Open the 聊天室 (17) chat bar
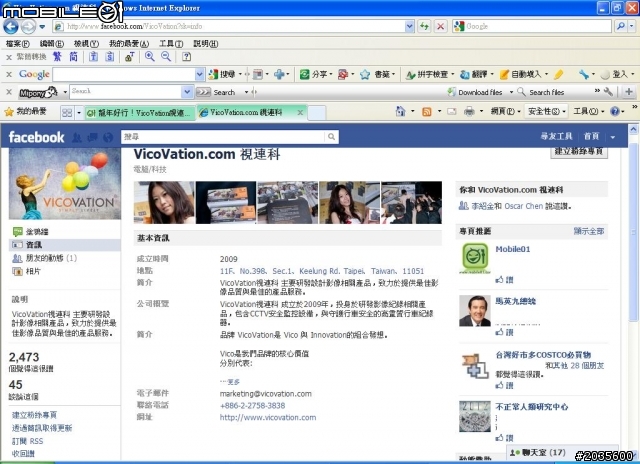This screenshot has width=640, height=464. coord(563,453)
